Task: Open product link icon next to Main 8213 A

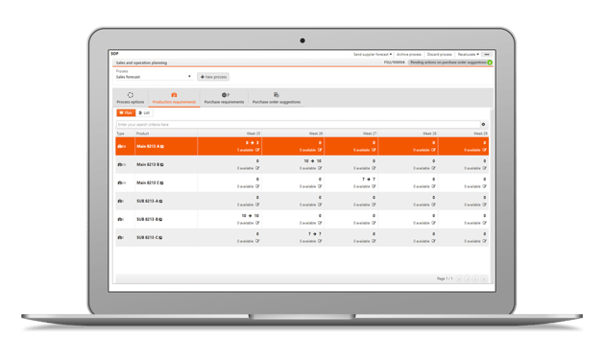Action: pyautogui.click(x=162, y=146)
